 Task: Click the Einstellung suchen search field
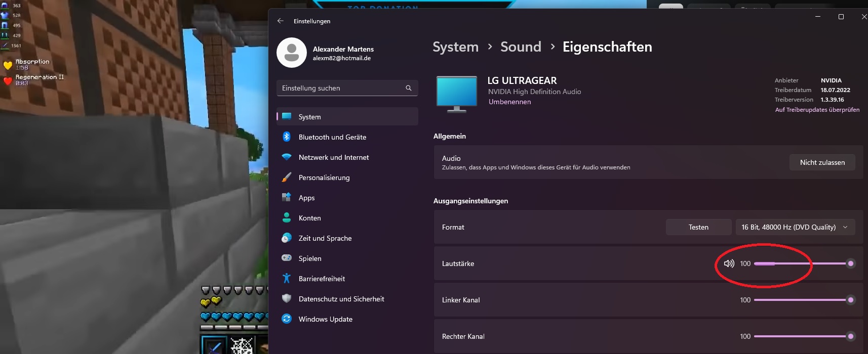click(347, 88)
